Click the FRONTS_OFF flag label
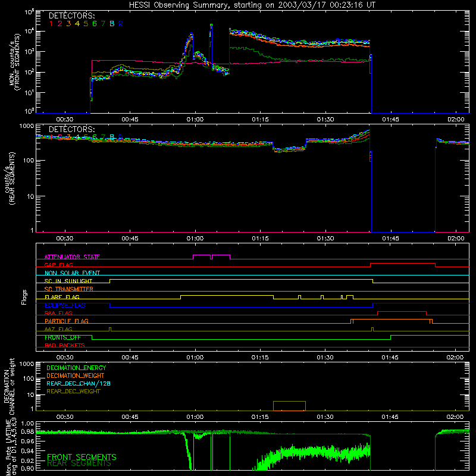The width and height of the screenshot is (476, 476). click(x=62, y=337)
